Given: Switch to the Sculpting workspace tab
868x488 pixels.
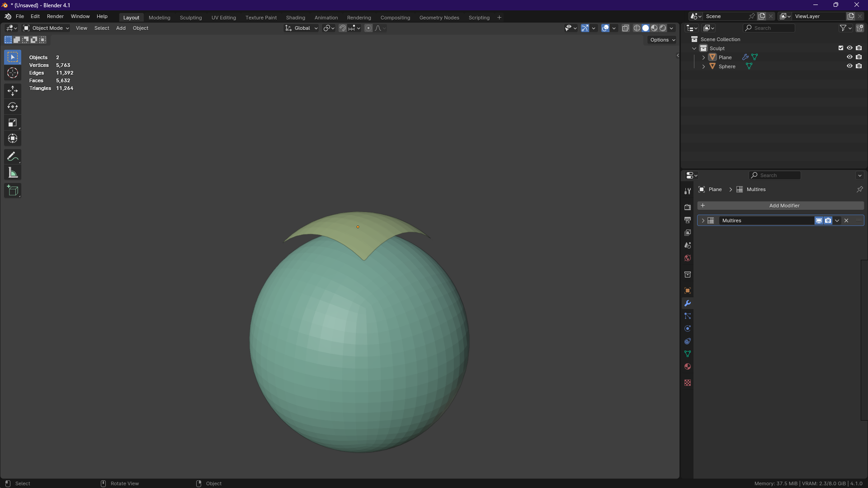Looking at the screenshot, I should click(191, 18).
